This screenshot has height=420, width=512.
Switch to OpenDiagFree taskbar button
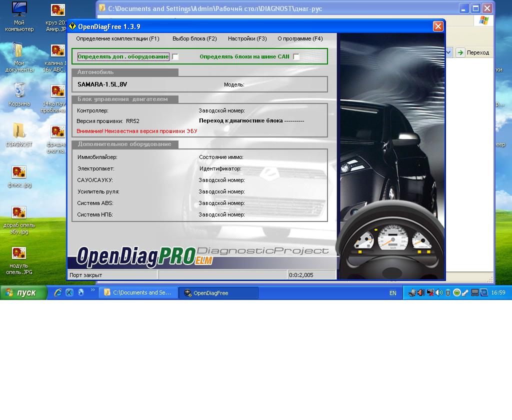pos(219,293)
